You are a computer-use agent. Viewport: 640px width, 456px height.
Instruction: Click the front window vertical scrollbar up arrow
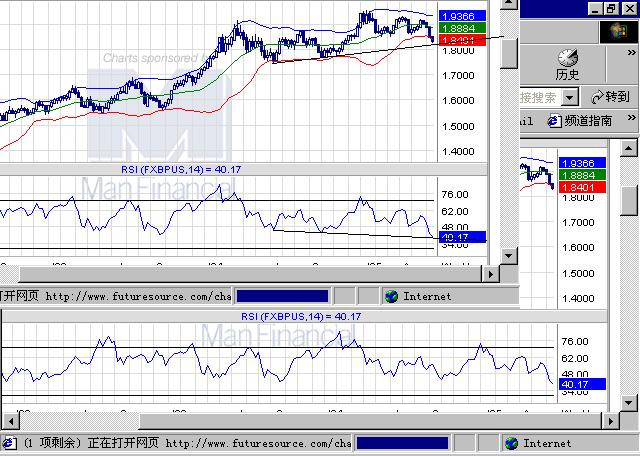coord(509,4)
